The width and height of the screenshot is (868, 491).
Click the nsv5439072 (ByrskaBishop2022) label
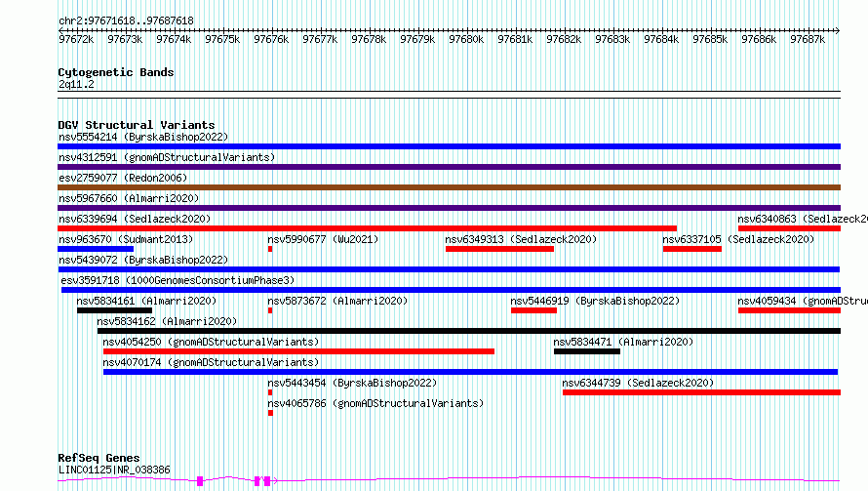[143, 260]
